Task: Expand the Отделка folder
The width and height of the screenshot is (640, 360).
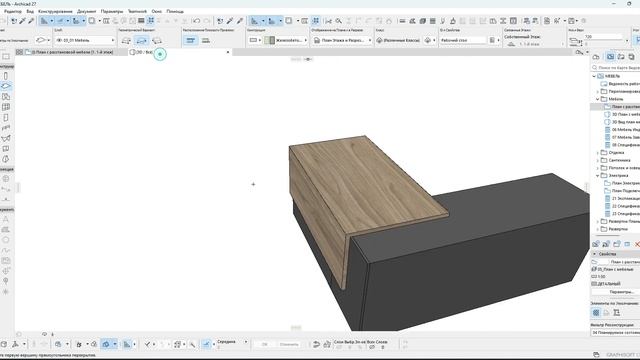Action: click(x=598, y=152)
